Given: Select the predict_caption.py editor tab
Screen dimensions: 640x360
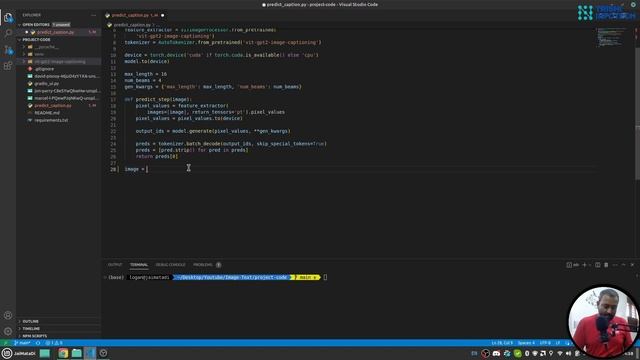Looking at the screenshot, I should click(131, 15).
